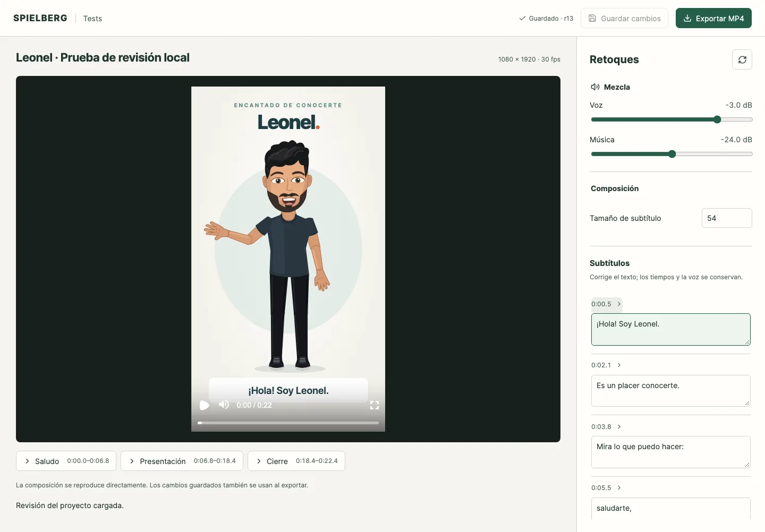Adjust the Música volume slider
The height and width of the screenshot is (532, 765).
[671, 154]
